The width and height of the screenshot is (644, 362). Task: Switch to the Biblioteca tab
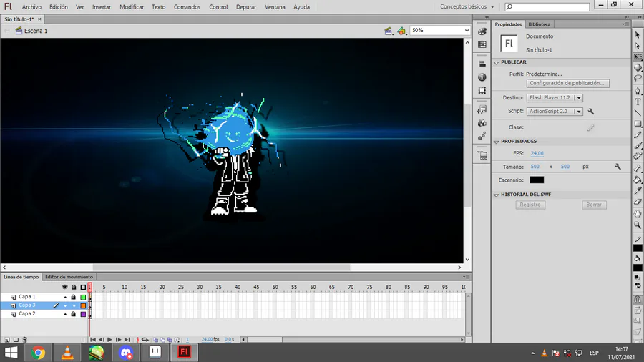click(x=540, y=24)
